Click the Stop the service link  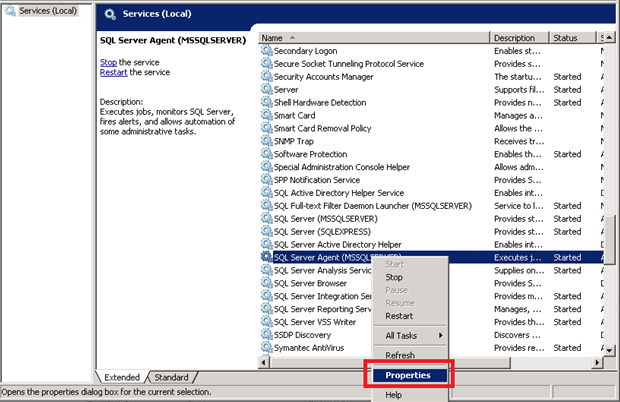coord(108,62)
